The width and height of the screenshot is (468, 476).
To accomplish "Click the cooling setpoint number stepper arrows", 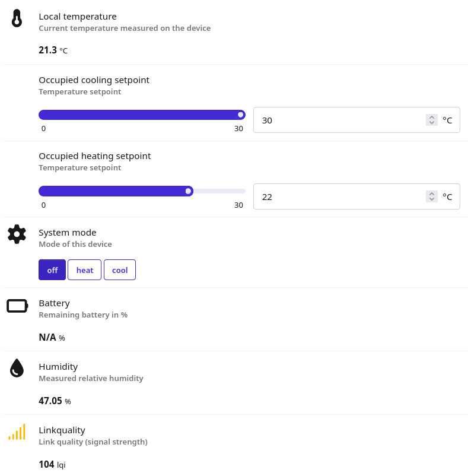I will coord(432,120).
